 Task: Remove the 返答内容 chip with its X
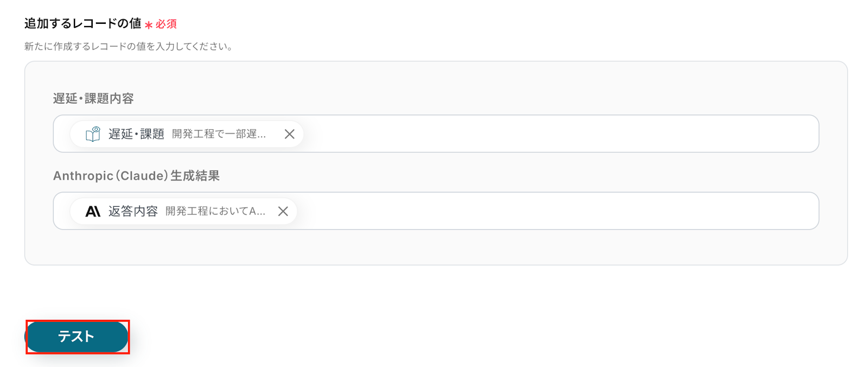point(283,211)
